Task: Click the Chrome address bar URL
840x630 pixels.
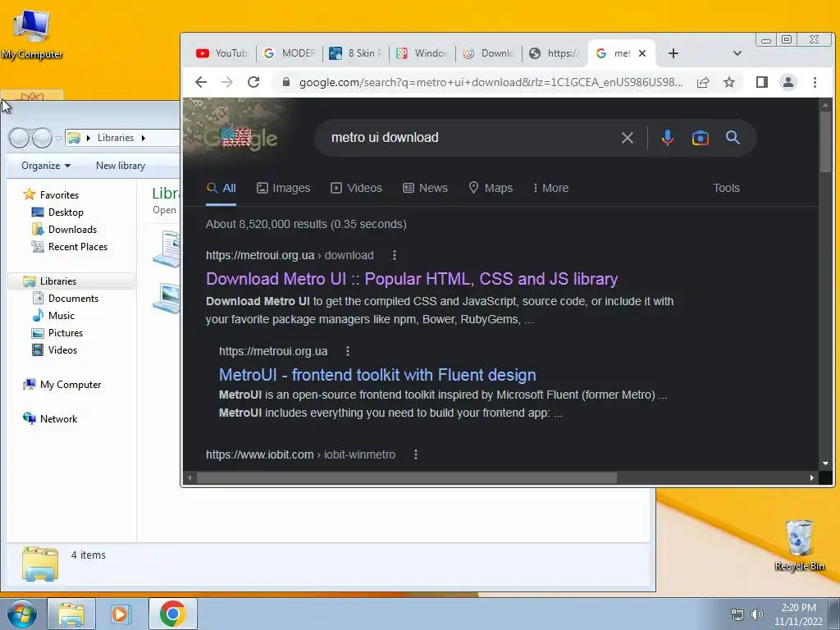Action: click(491, 82)
